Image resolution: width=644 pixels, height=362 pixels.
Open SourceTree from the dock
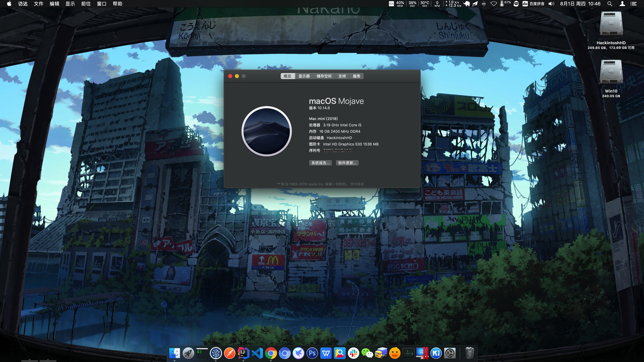(x=216, y=353)
